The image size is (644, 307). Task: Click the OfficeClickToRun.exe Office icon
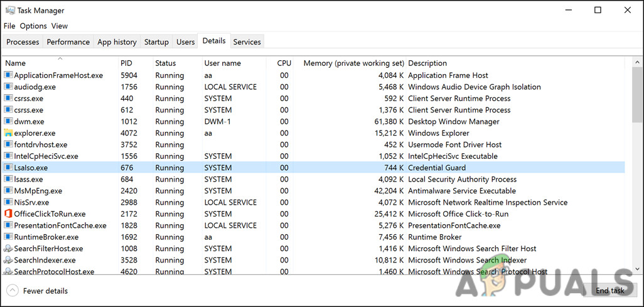(8, 214)
